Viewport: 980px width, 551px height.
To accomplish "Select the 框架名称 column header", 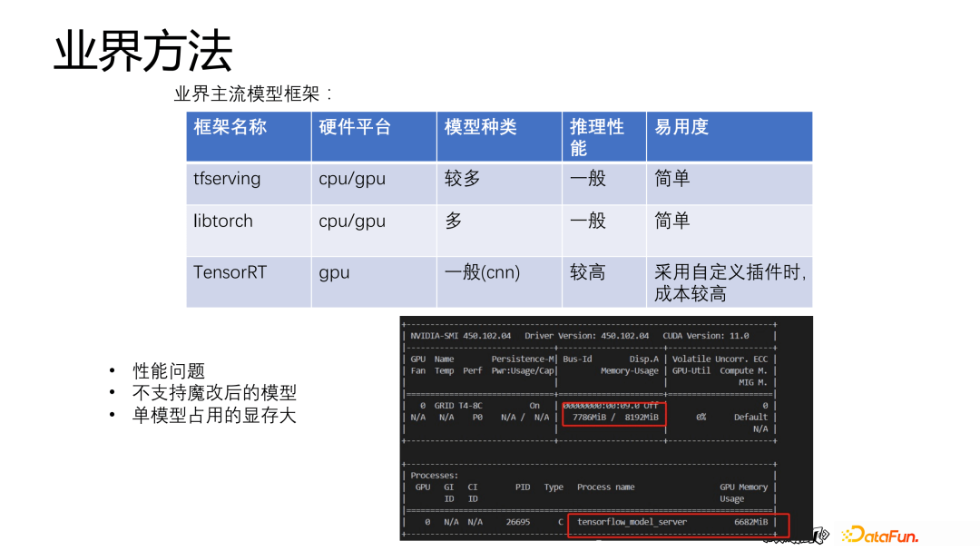I will [x=249, y=137].
